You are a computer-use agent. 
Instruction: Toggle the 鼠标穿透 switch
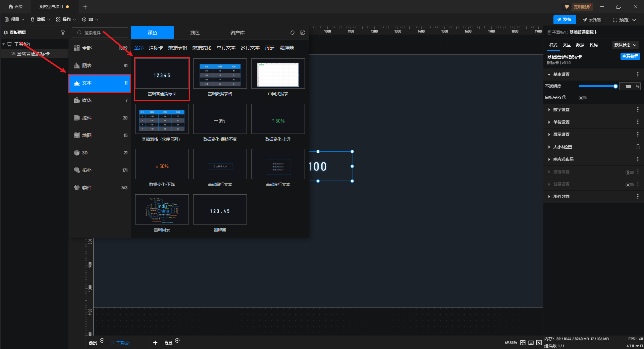tap(583, 98)
